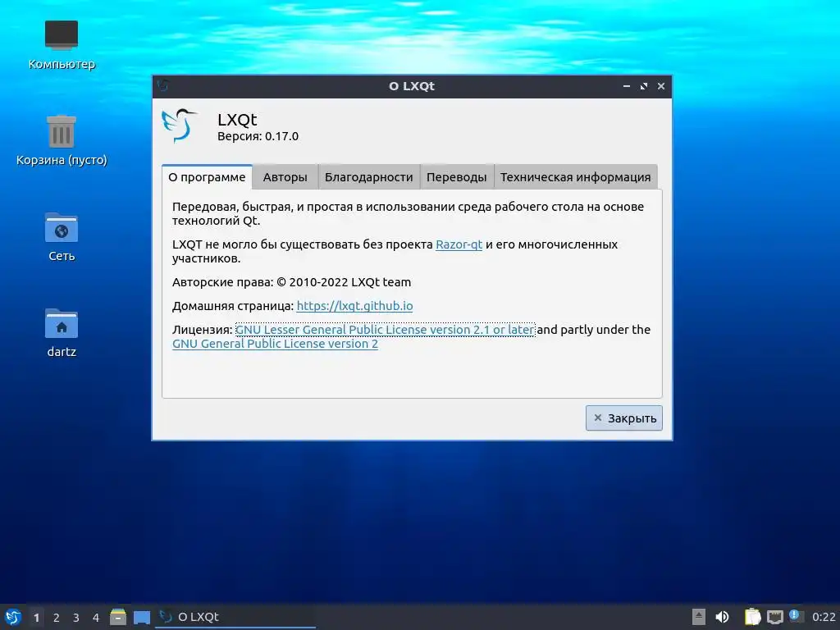Click the LXQt hummingbird logo in dialog
Image resolution: width=840 pixels, height=630 pixels.
pyautogui.click(x=179, y=126)
